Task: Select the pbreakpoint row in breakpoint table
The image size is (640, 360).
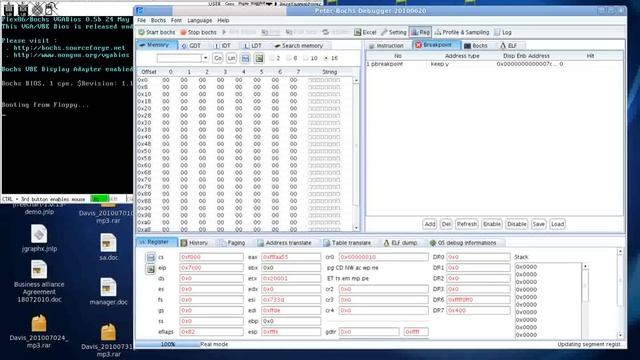Action: (x=494, y=64)
